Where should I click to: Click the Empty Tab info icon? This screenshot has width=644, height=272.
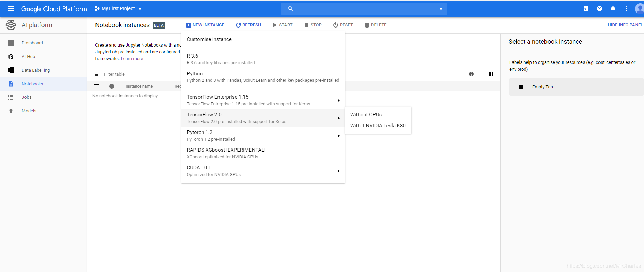pos(521,87)
